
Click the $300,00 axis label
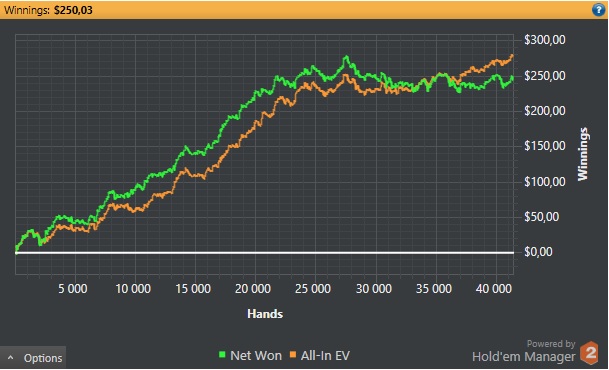(x=545, y=40)
